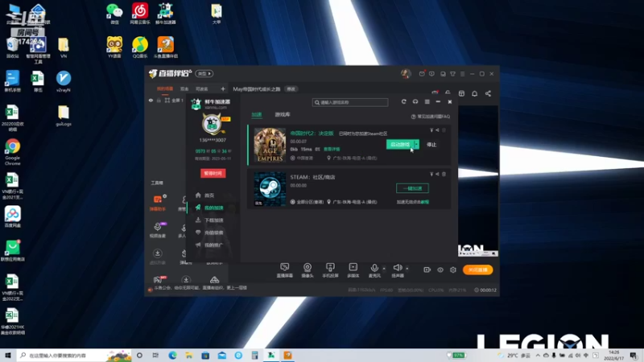Click the accelerator user avatar
Image resolution: width=644 pixels, height=362 pixels.
click(x=212, y=124)
